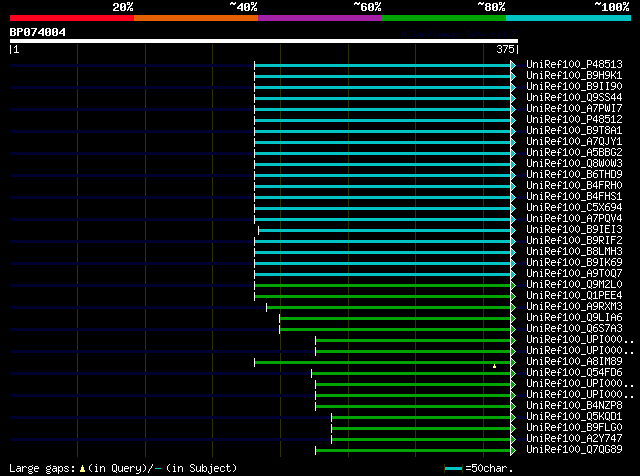Select the UniRef100_B8LMH3 label

[x=574, y=252]
